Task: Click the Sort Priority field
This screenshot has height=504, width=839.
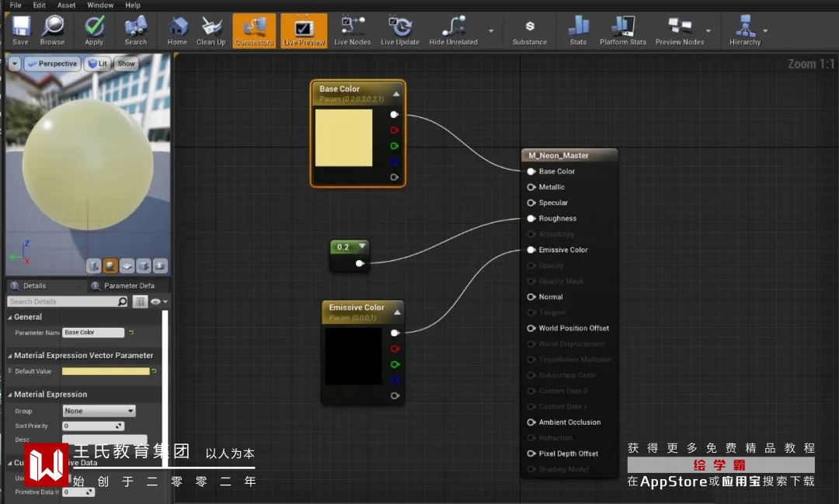Action: (x=93, y=426)
